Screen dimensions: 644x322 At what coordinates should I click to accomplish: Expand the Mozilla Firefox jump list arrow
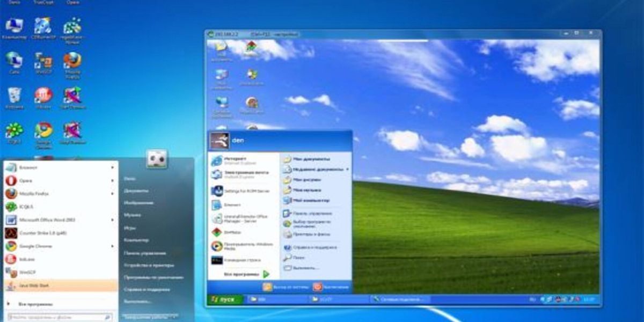pos(113,193)
